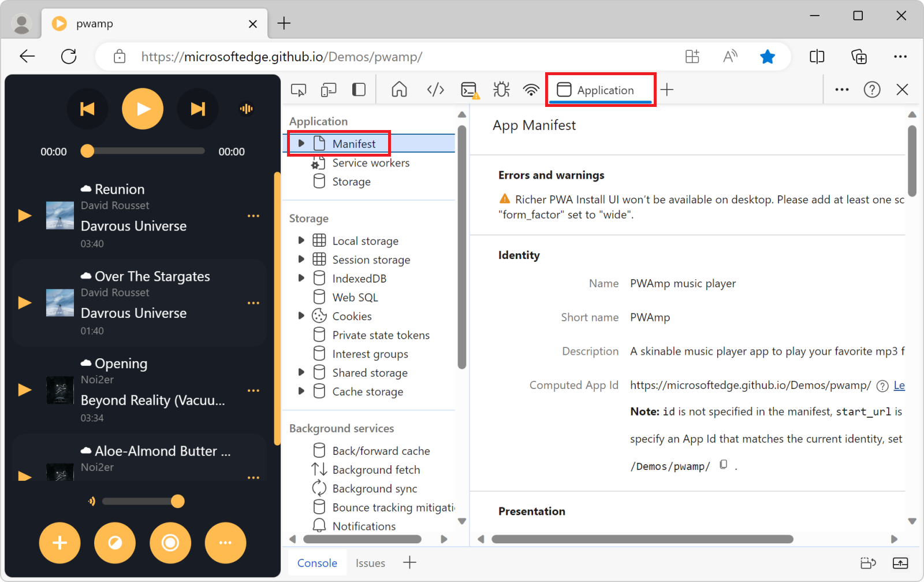Viewport: 924px width, 582px height.
Task: Open the Learn more link beside Computed App Id
Action: coord(899,385)
